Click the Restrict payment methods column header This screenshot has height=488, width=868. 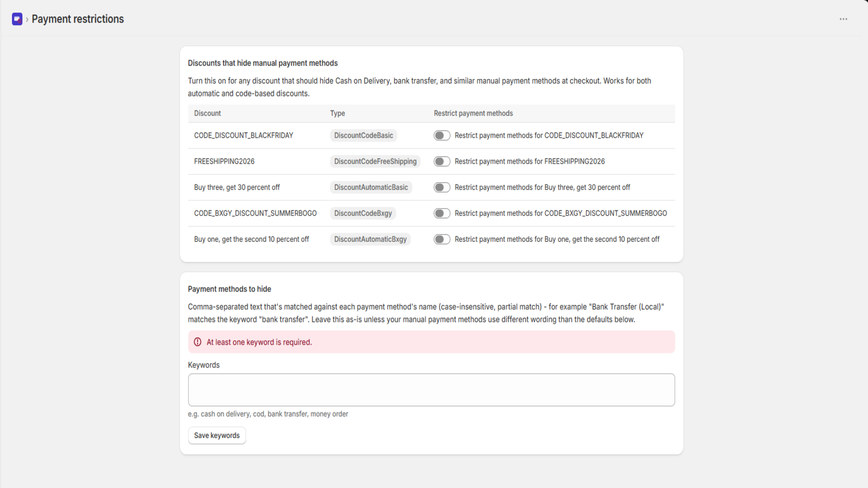point(473,113)
